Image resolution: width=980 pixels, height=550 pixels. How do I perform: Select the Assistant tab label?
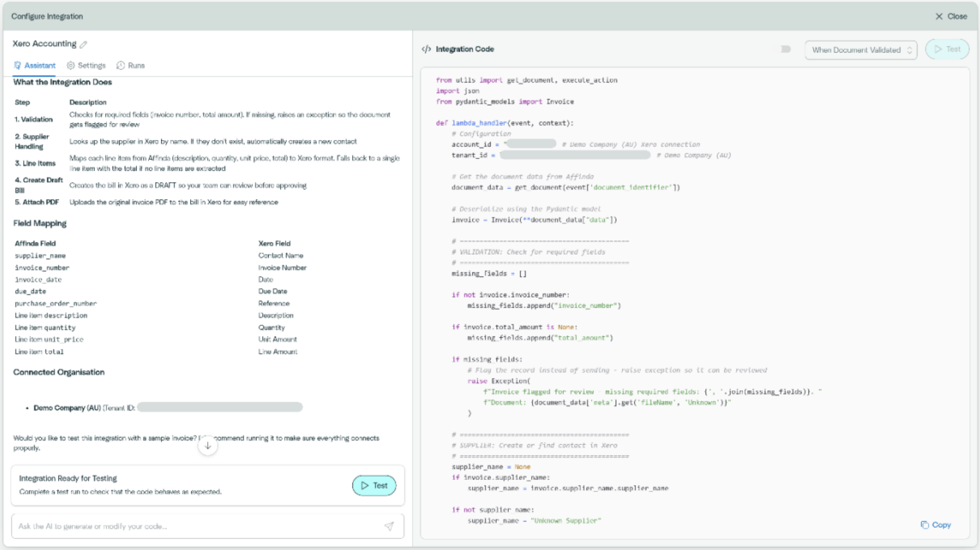click(40, 65)
